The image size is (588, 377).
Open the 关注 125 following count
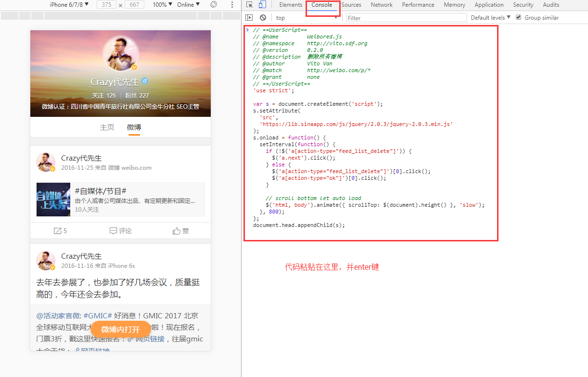(104, 95)
